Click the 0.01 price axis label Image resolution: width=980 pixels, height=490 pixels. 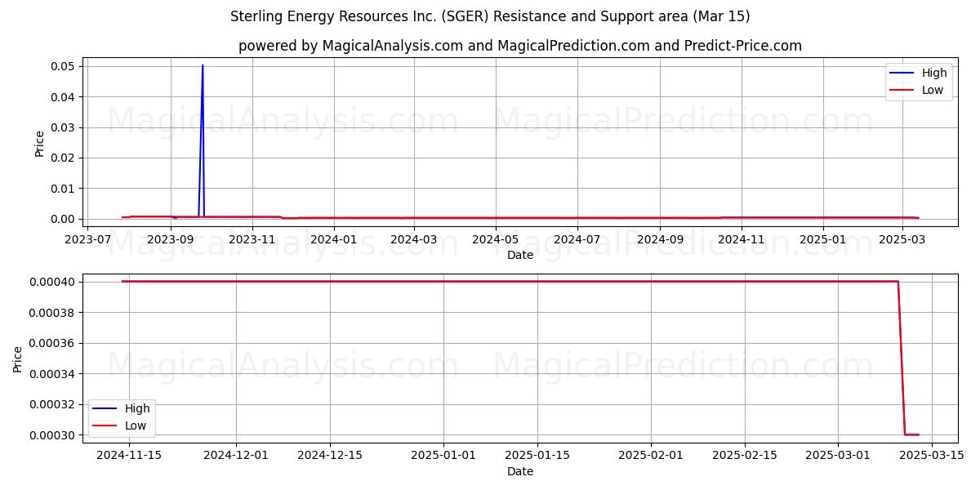click(61, 189)
